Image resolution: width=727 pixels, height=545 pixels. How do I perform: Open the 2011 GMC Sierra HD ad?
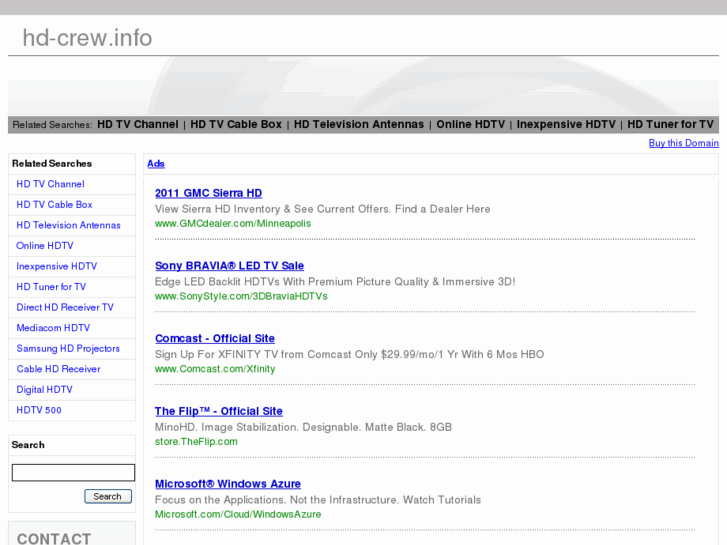coord(208,193)
